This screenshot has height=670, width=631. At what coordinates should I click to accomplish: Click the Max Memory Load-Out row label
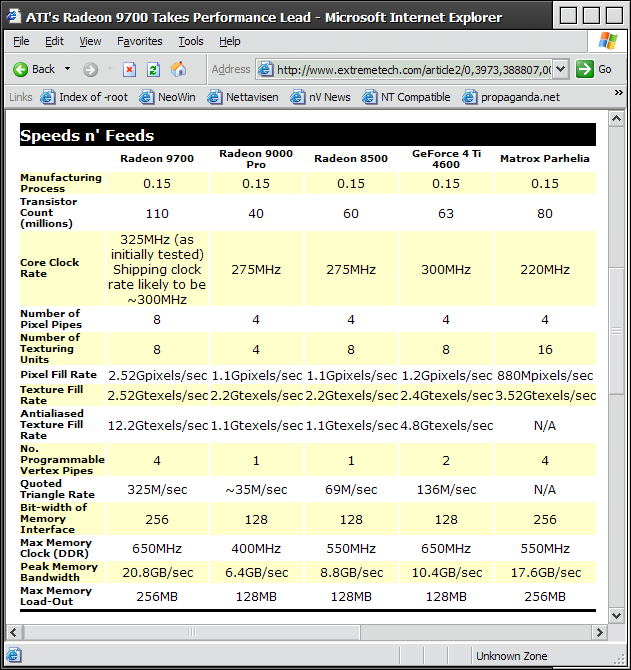pyautogui.click(x=56, y=596)
